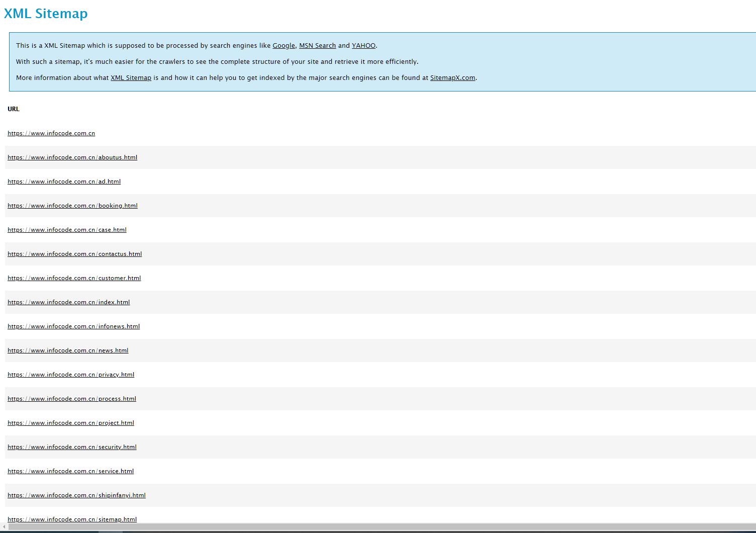The height and width of the screenshot is (533, 756).
Task: Select the index.html URL
Action: click(x=68, y=302)
